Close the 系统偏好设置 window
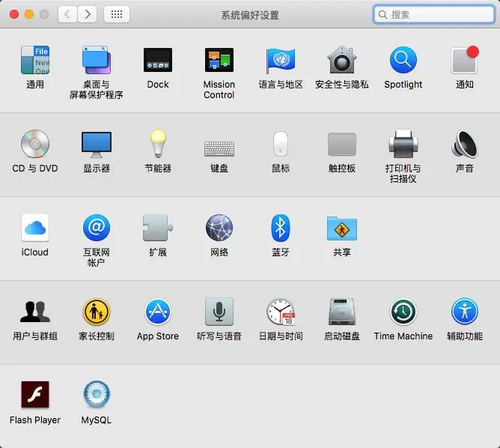This screenshot has width=500, height=448. 14,14
